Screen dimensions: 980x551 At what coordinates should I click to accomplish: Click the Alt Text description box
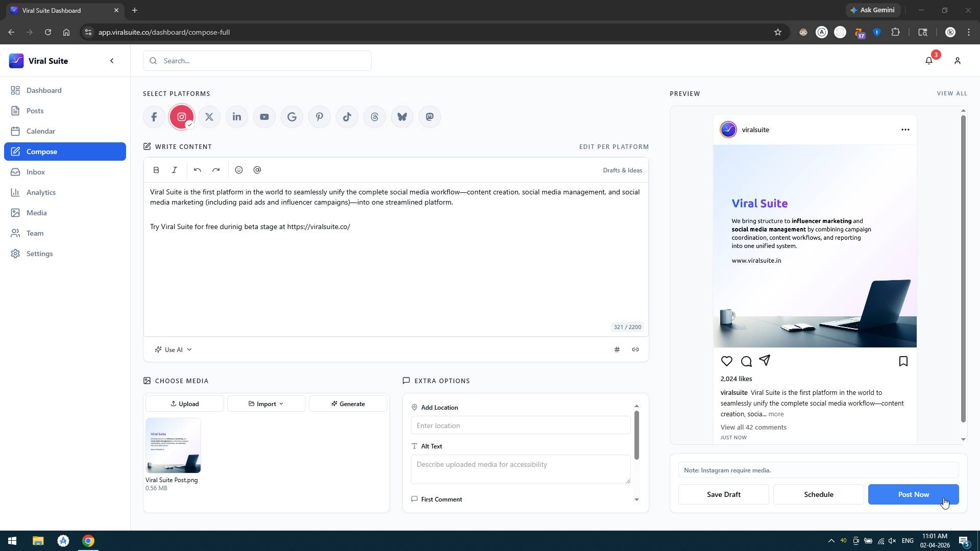click(x=521, y=469)
